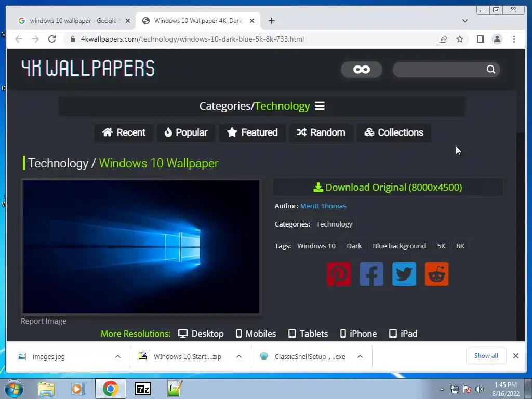
Task: Click the share page icon in address bar
Action: click(443, 39)
